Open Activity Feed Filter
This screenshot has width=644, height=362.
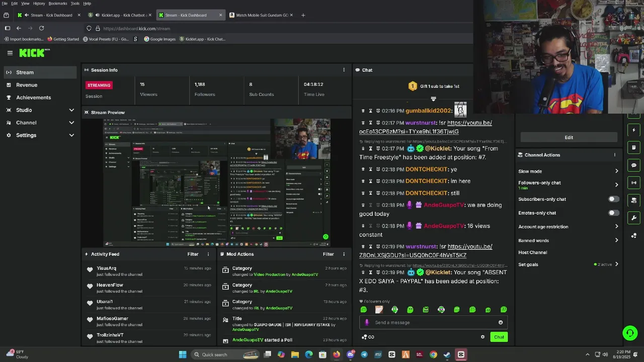point(193,254)
